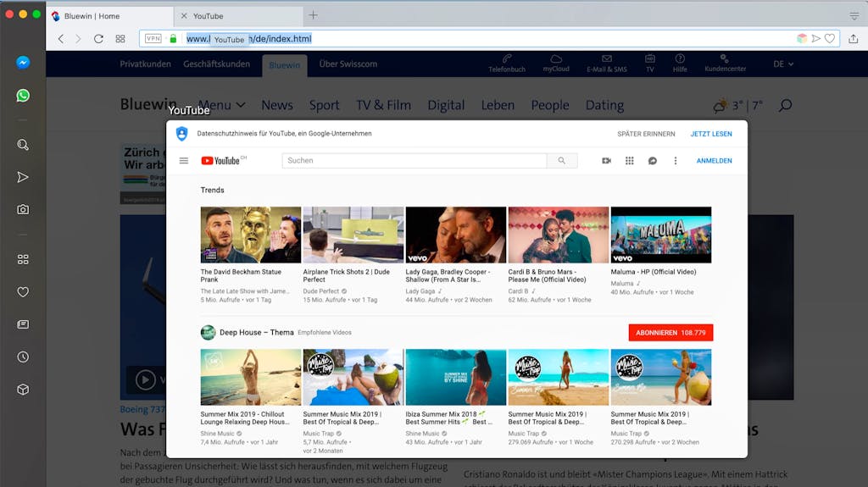Screen dimensions: 868x487
Task: Open Cardi B & Bruno Mars video title
Action: coord(547,275)
